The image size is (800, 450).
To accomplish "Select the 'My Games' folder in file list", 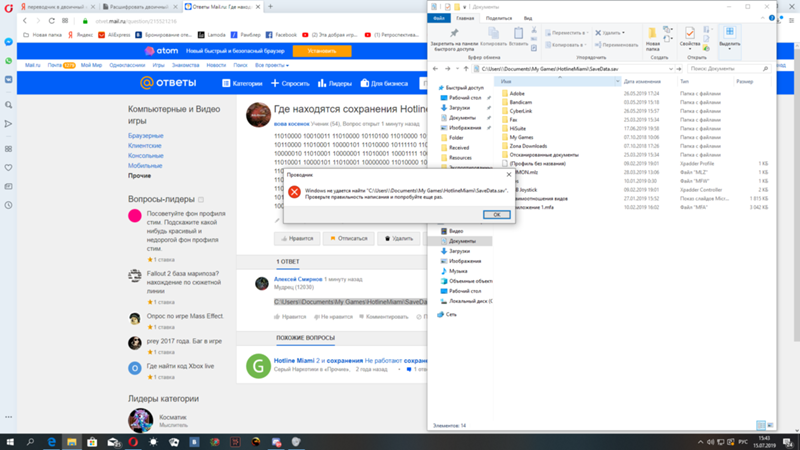I will (x=521, y=137).
